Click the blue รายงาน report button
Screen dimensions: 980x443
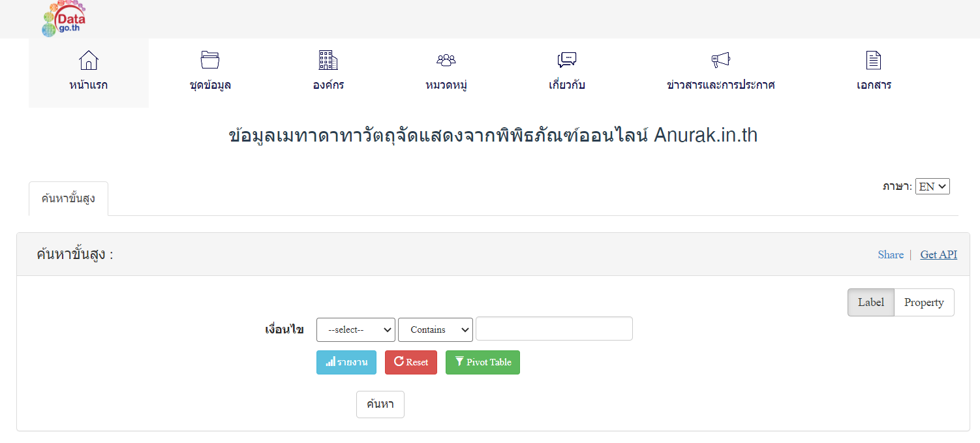pyautogui.click(x=346, y=362)
